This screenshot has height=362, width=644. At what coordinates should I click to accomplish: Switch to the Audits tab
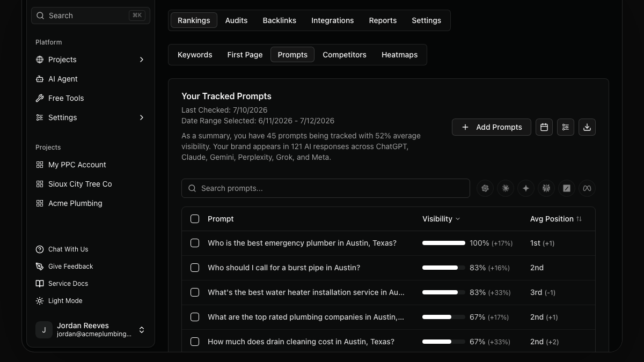236,20
